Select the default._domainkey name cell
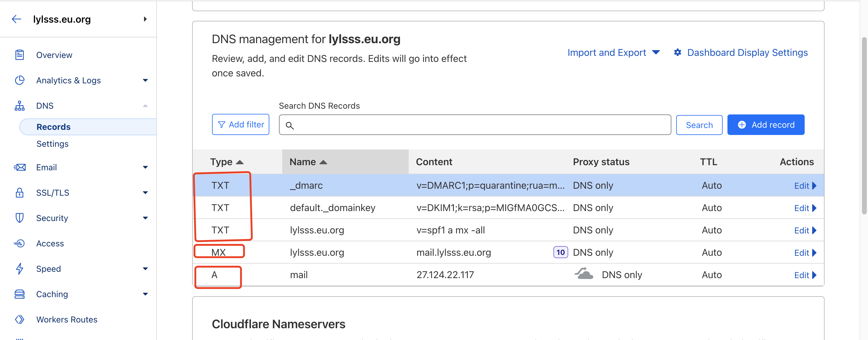The image size is (868, 340). point(333,208)
